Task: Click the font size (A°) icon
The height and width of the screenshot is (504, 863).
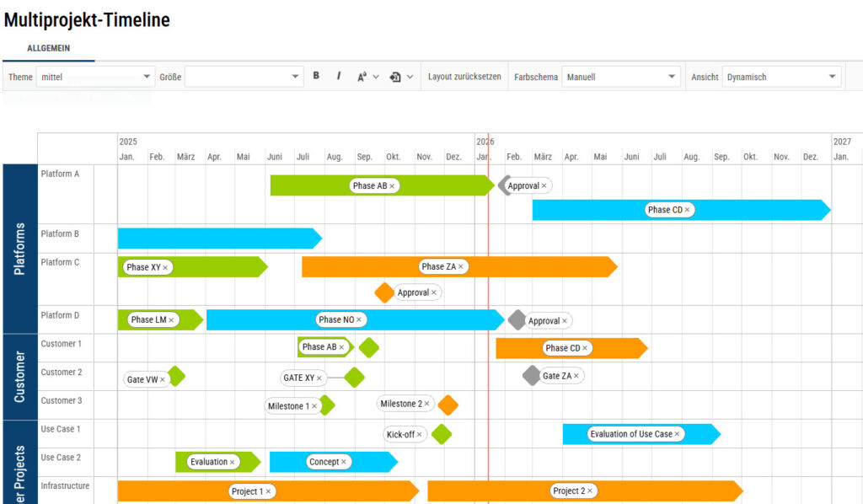Action: point(362,76)
